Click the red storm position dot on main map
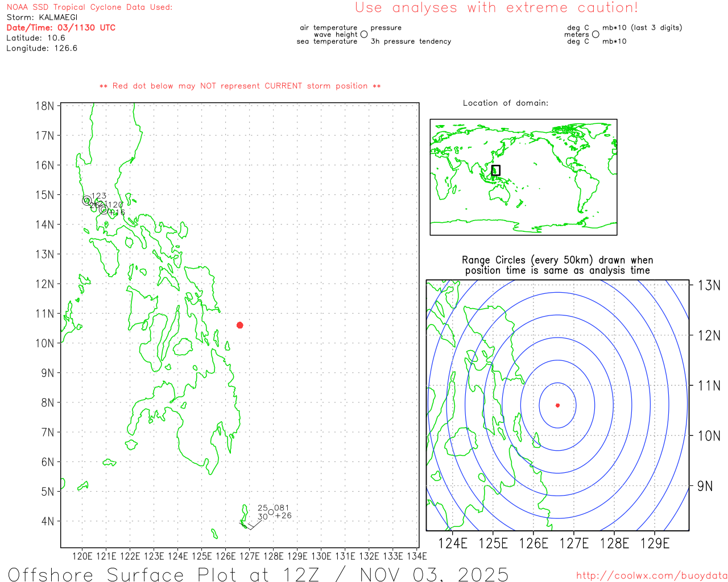The image size is (728, 582). 240,325
